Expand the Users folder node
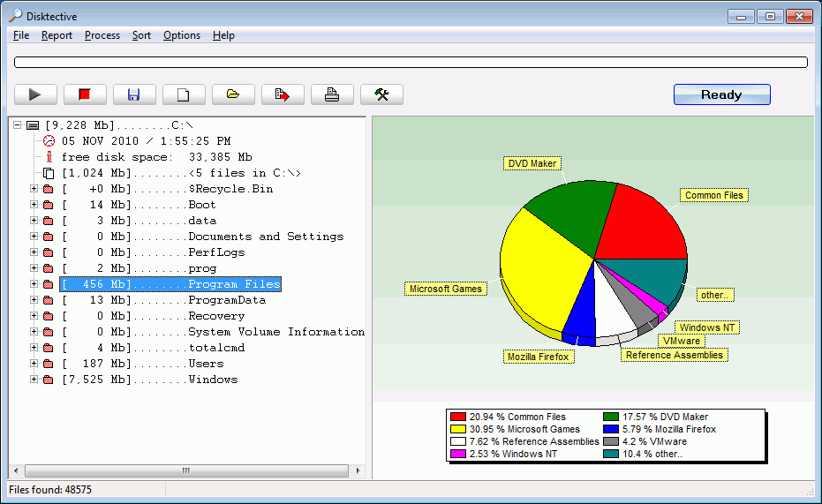Viewport: 822px width, 504px height. coord(34,363)
